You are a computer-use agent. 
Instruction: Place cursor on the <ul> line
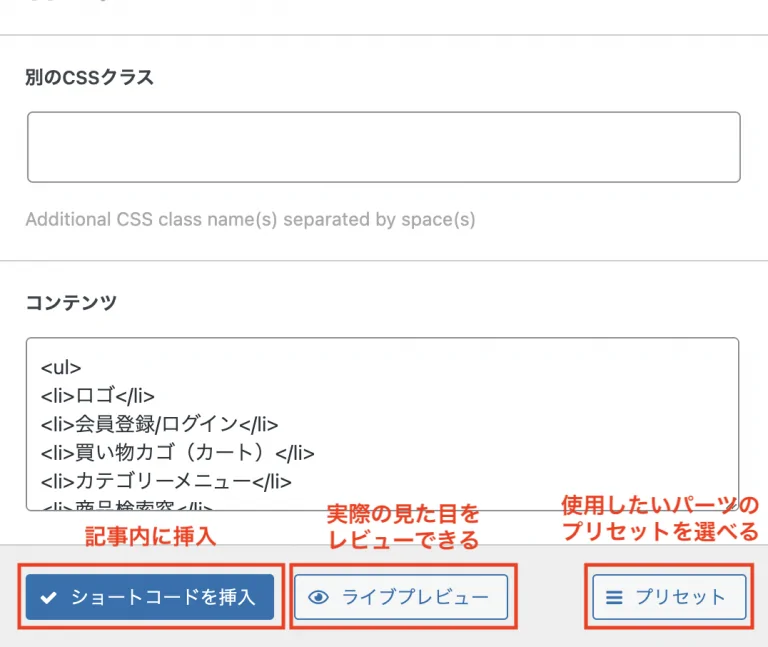point(61,367)
